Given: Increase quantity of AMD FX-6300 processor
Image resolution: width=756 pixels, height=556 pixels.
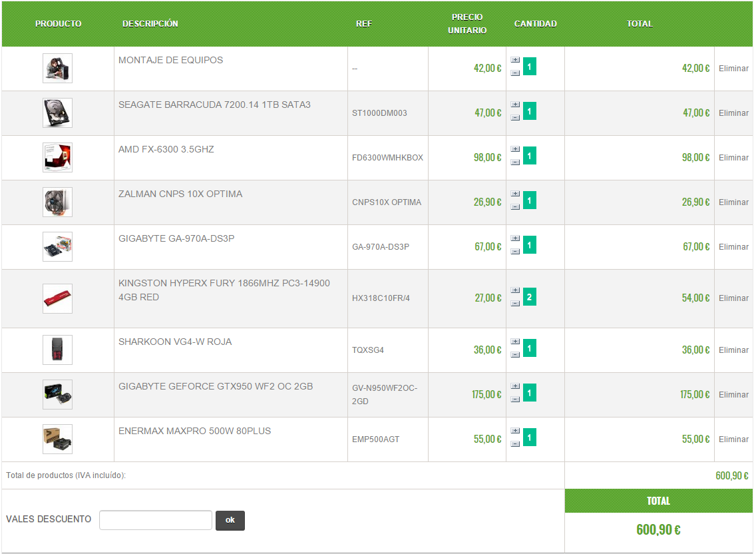Looking at the screenshot, I should click(x=515, y=150).
